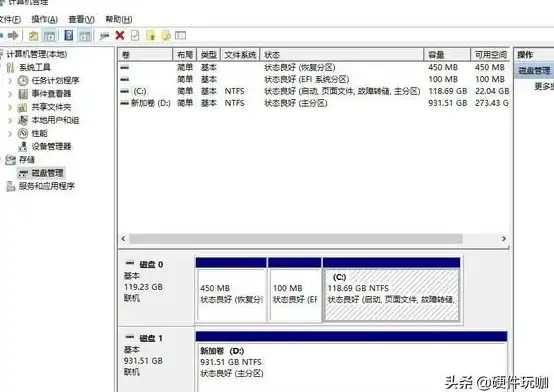Select the 450 MB recovery partition row
The width and height of the screenshot is (554, 392).
pyautogui.click(x=314, y=67)
